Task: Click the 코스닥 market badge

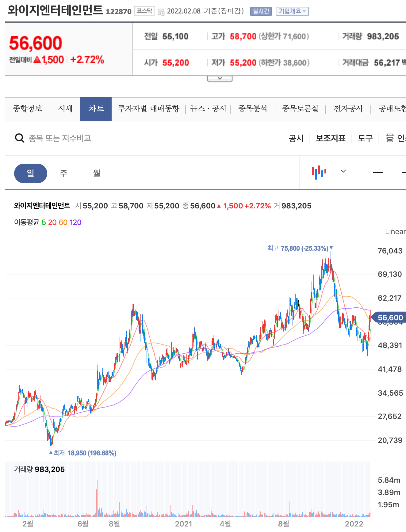Action: [144, 11]
